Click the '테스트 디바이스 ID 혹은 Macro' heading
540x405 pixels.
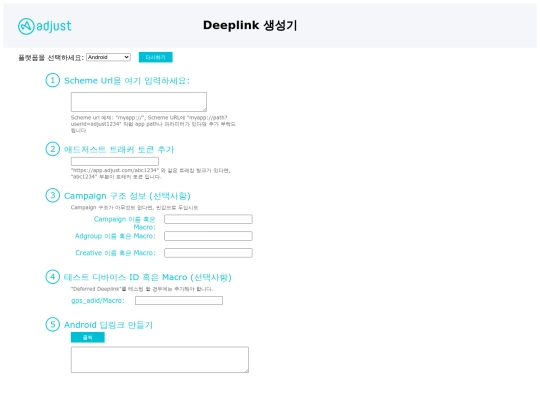148,277
